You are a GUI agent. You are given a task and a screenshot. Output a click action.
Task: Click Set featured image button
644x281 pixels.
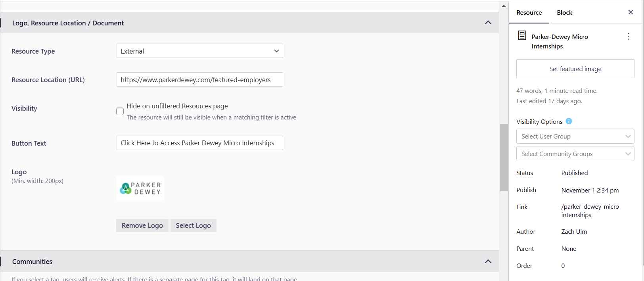[x=575, y=69]
